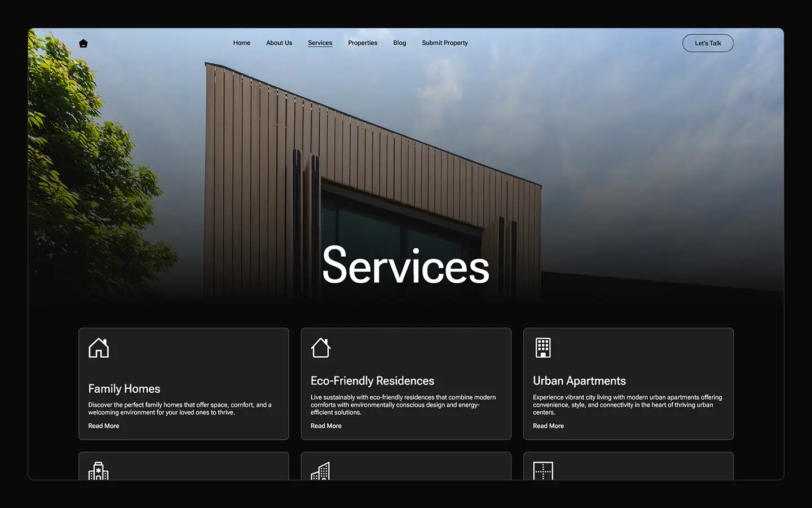This screenshot has width=812, height=508.
Task: Click Read More under Family Homes
Action: 104,426
